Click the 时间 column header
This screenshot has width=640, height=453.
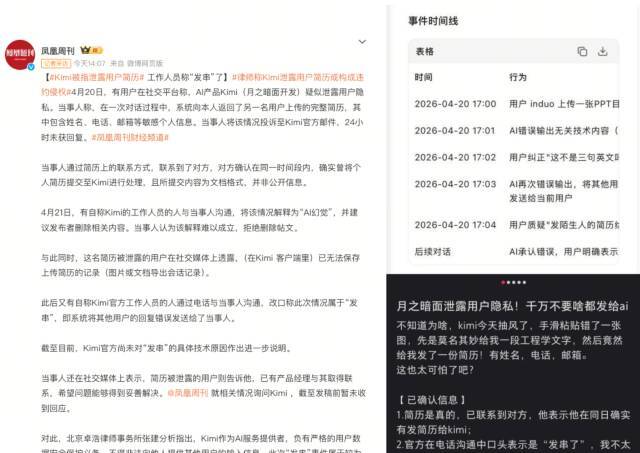[x=424, y=77]
